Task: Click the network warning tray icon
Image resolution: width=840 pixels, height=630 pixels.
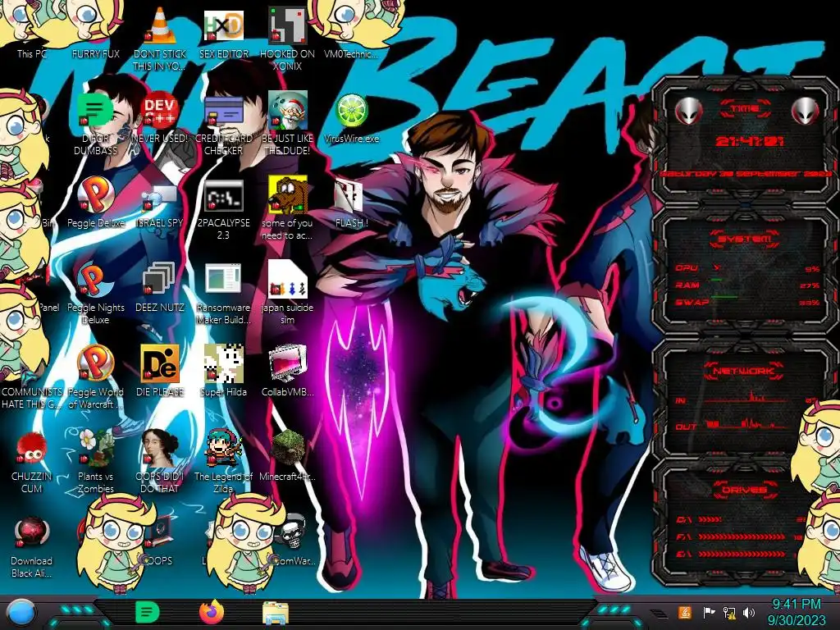Action: [x=729, y=612]
